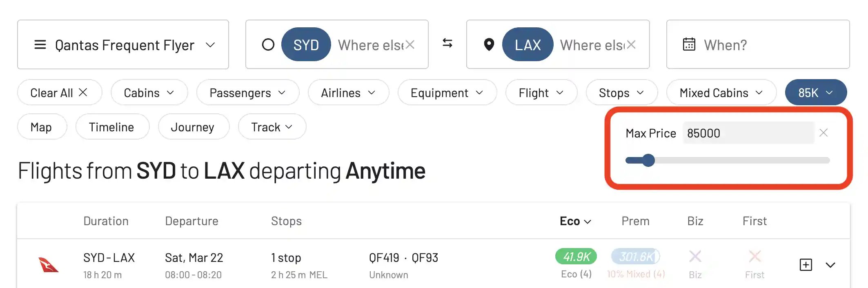Click the Clear All filters button
868x288 pixels.
click(x=59, y=93)
